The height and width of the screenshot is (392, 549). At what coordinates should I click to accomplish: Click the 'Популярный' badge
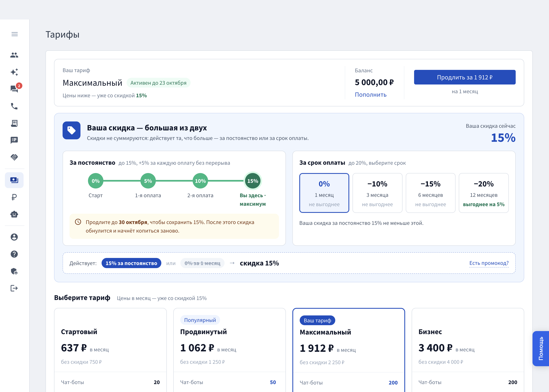(200, 320)
